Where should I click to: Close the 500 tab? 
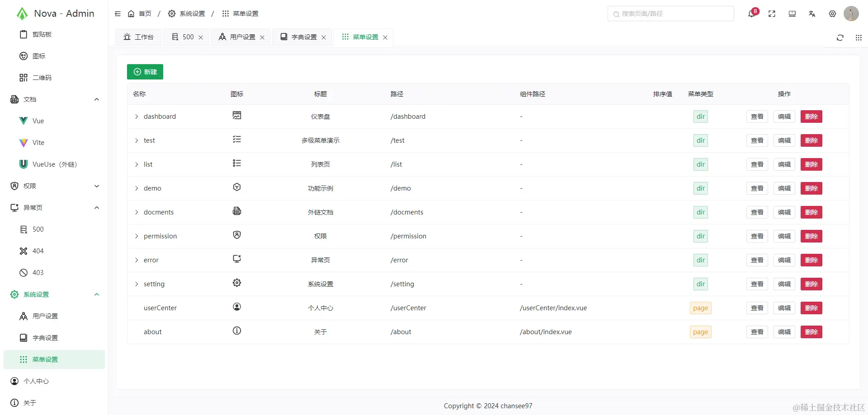(201, 37)
